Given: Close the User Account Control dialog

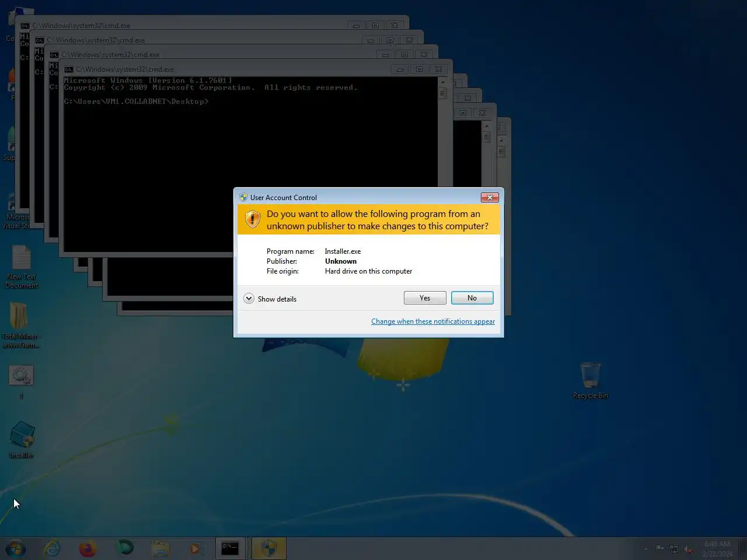Looking at the screenshot, I should 490,197.
